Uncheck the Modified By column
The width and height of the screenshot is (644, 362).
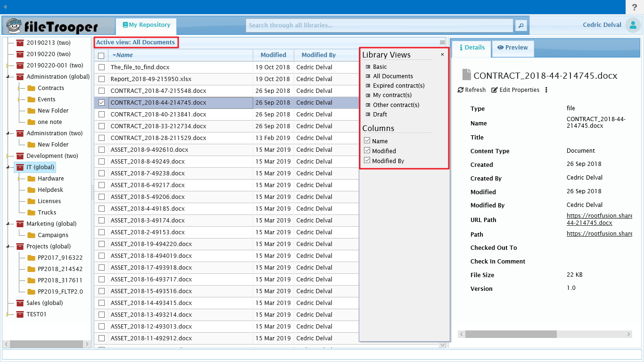coord(367,160)
